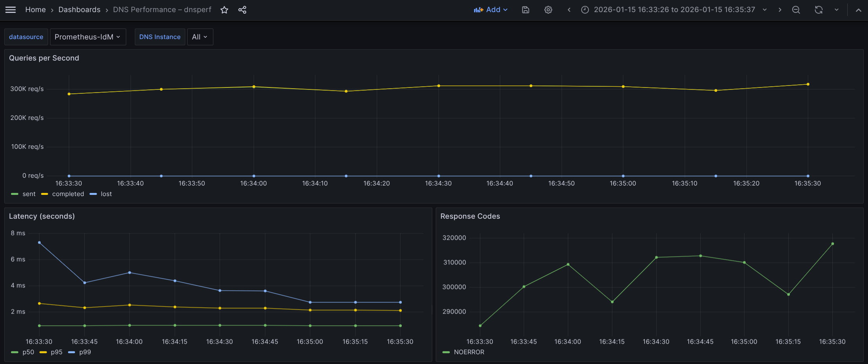
Task: Save the dashboard with disk icon
Action: point(526,10)
